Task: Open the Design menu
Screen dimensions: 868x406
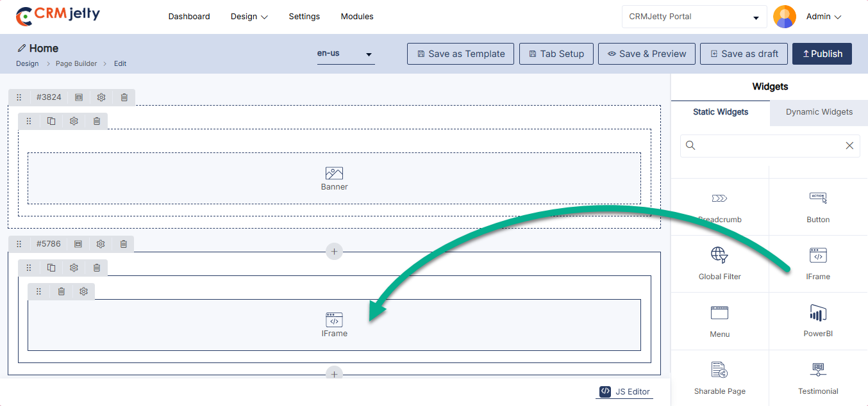Action: tap(249, 17)
